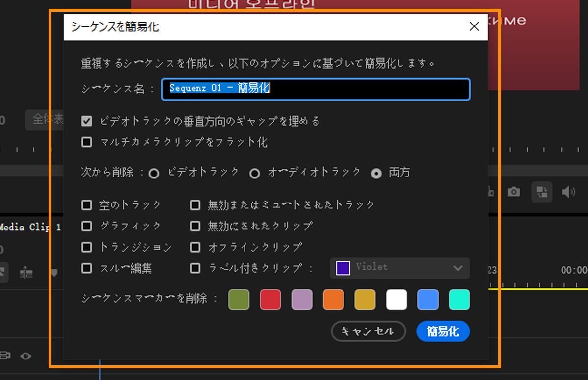Check the 無効にされたクリップ option
Image resolution: width=588 pixels, height=380 pixels.
(x=195, y=226)
